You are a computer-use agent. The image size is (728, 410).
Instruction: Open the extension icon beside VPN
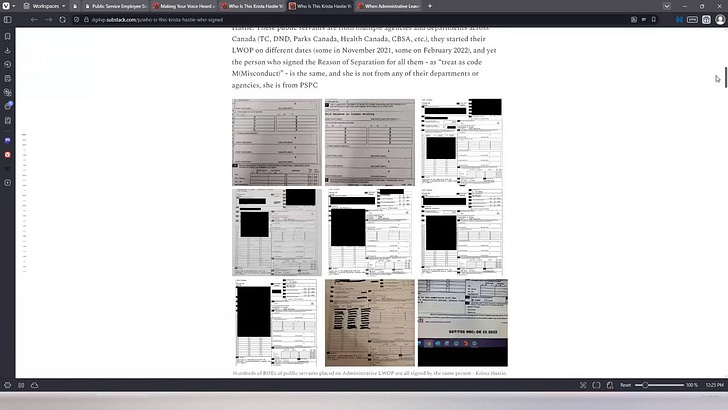pos(706,20)
